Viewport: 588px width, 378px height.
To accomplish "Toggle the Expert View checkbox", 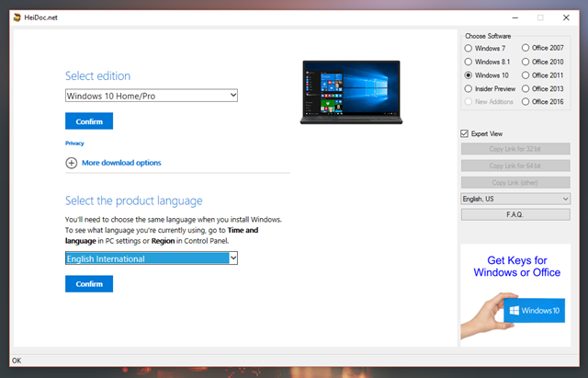I will 466,133.
